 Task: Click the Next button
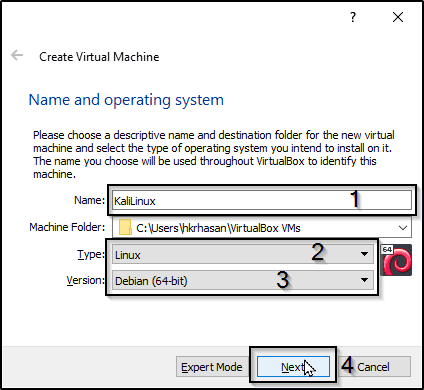pos(293,367)
